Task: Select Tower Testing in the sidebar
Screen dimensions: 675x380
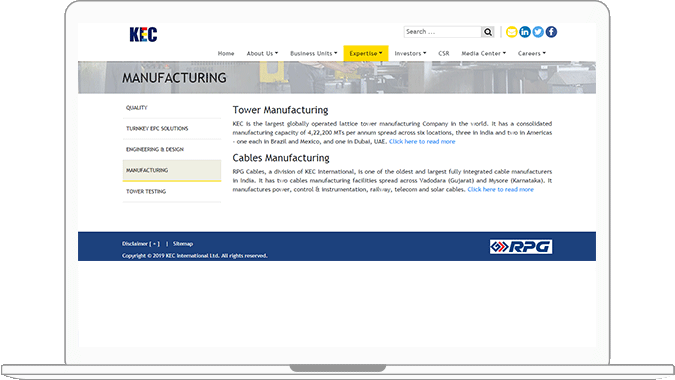Action: 172,192
